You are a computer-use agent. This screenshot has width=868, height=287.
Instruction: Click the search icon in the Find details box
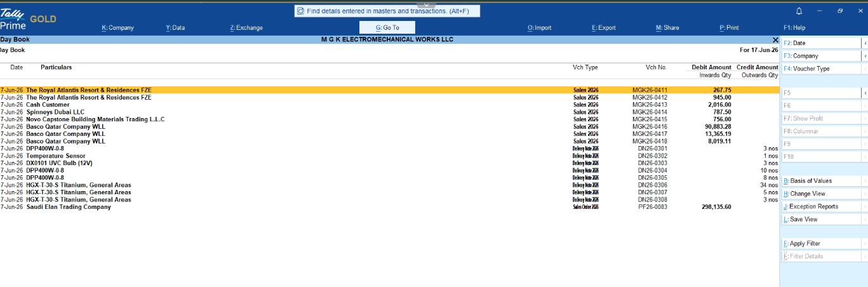click(x=301, y=11)
